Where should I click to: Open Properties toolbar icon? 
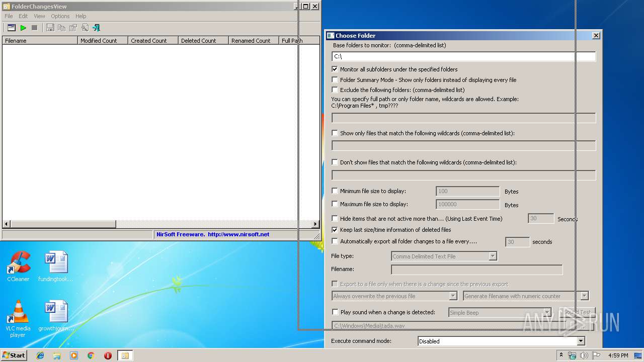tap(73, 28)
